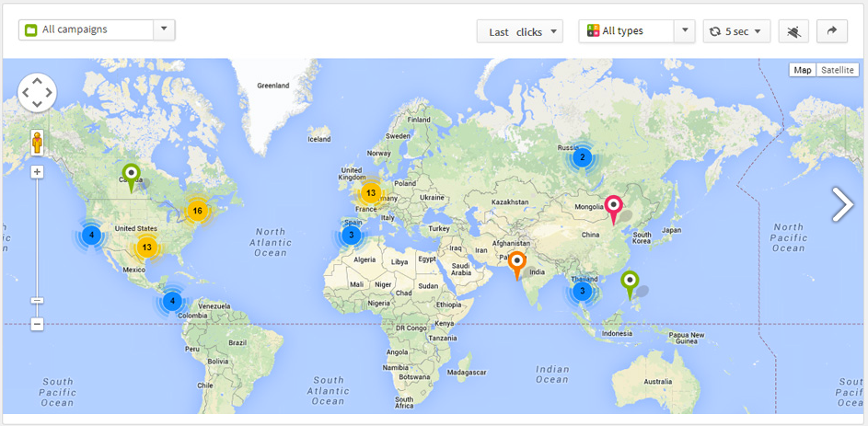
Task: Click the zoom slider handle
Action: [37, 301]
